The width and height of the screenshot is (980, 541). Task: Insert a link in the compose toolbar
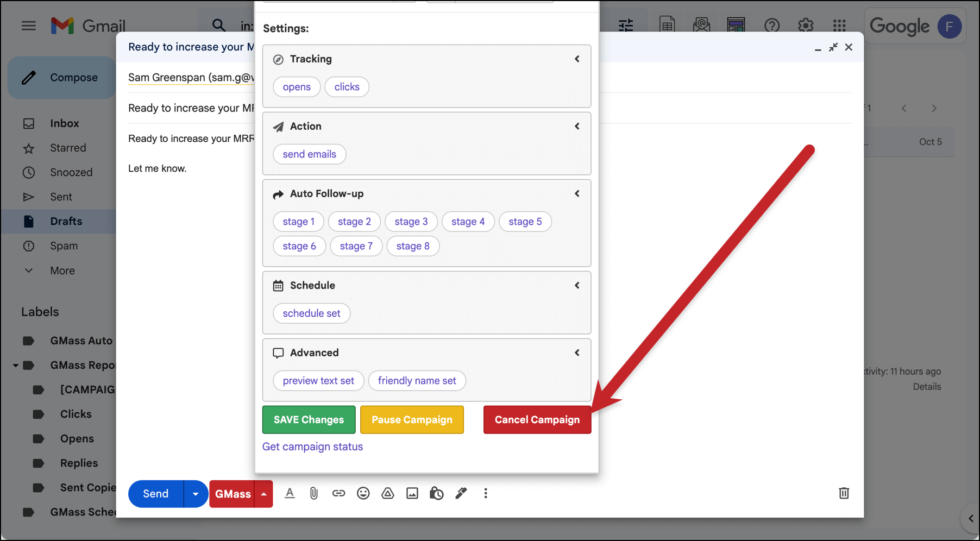(x=338, y=493)
